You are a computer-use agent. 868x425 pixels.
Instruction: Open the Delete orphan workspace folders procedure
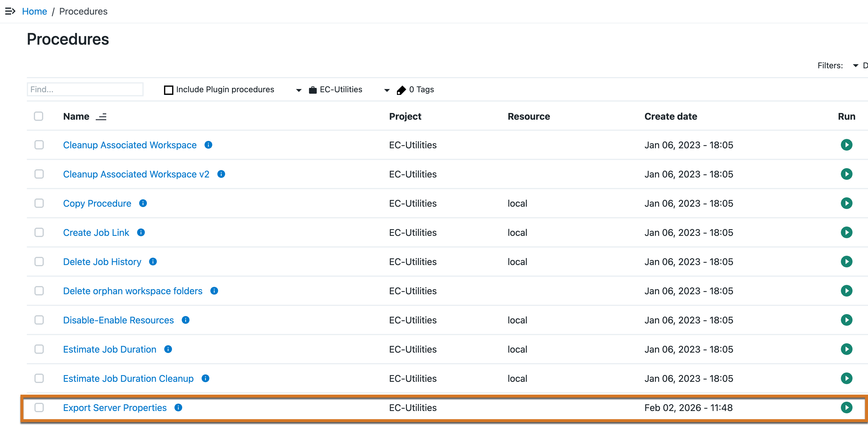click(x=132, y=291)
